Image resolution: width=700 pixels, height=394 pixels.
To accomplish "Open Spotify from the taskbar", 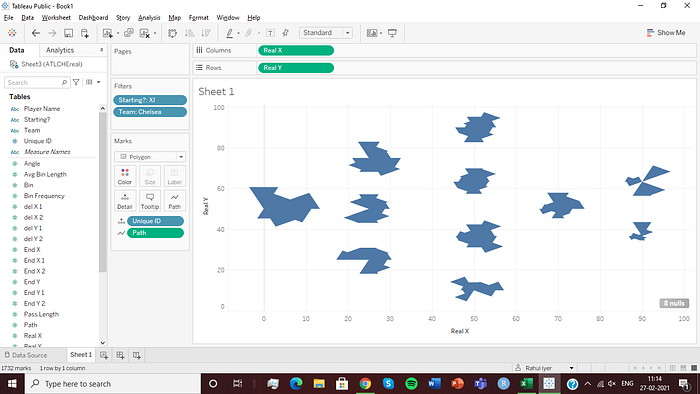I will click(411, 384).
